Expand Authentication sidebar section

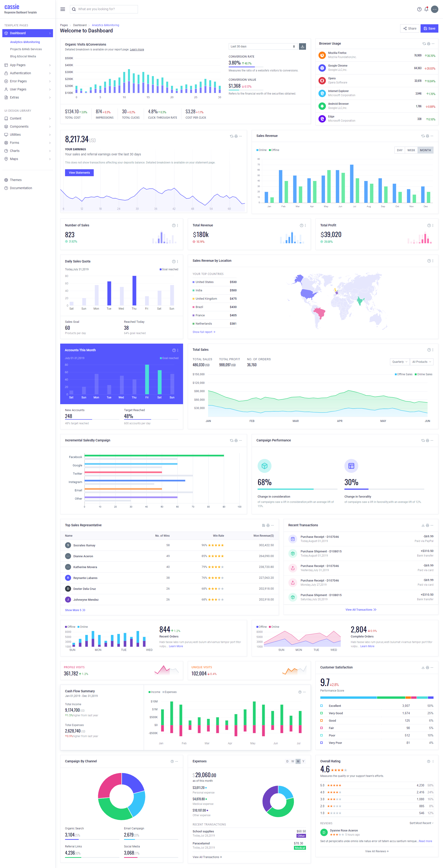[x=28, y=73]
